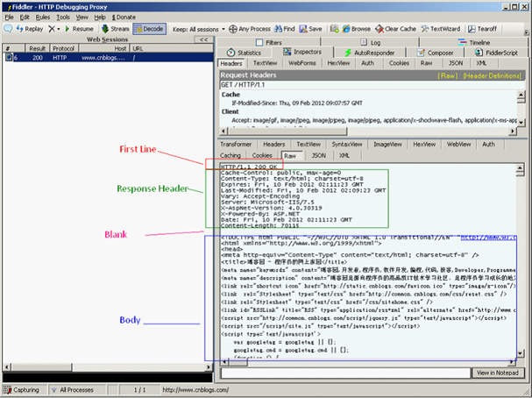Click the screenshot camera icon in toolbar

coord(334,29)
